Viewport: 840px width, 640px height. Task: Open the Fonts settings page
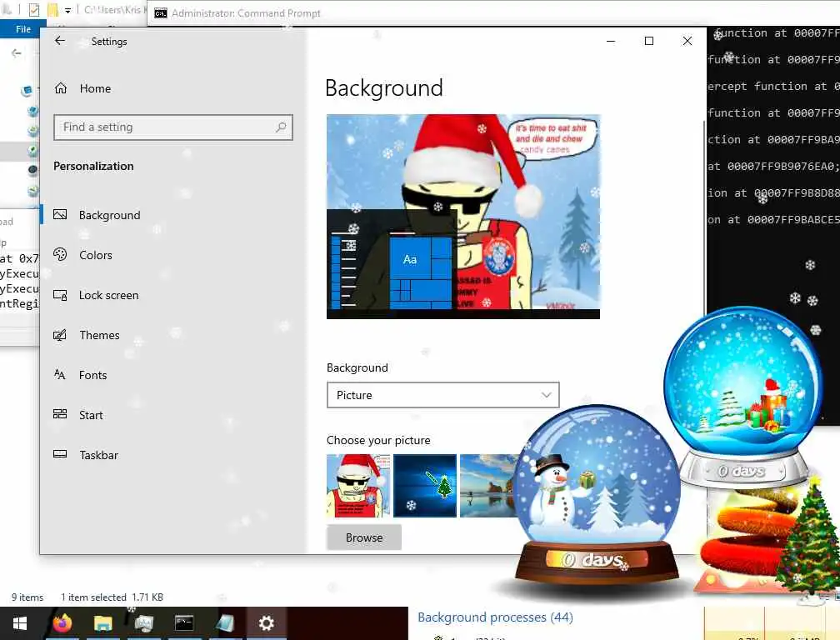point(92,375)
